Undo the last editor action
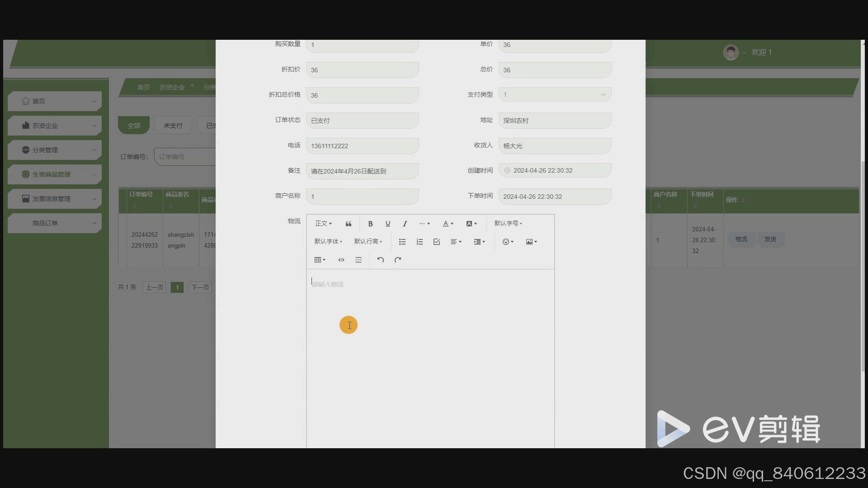The image size is (868, 488). [381, 260]
